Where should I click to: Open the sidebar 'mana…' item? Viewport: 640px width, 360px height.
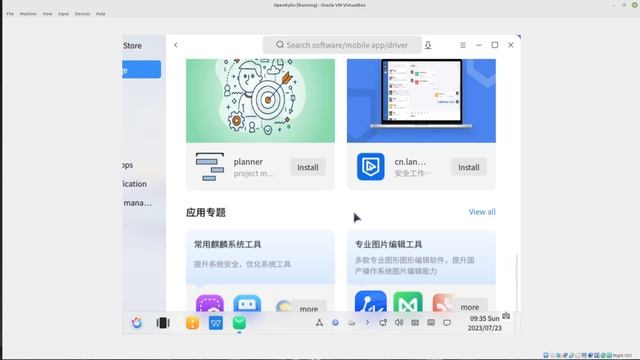(138, 202)
